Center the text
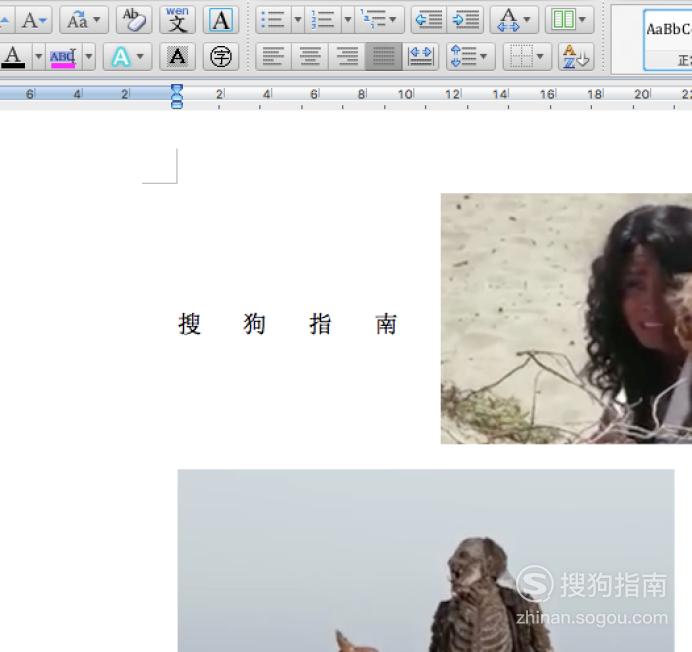Screen dimensions: 692x652 (310, 57)
